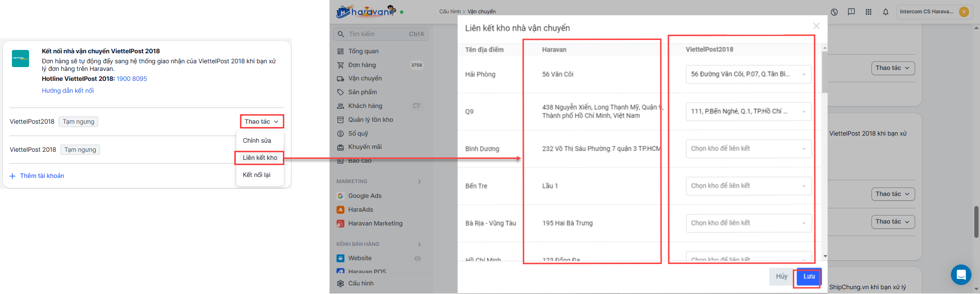Click the clock history icon in top bar

(834, 12)
